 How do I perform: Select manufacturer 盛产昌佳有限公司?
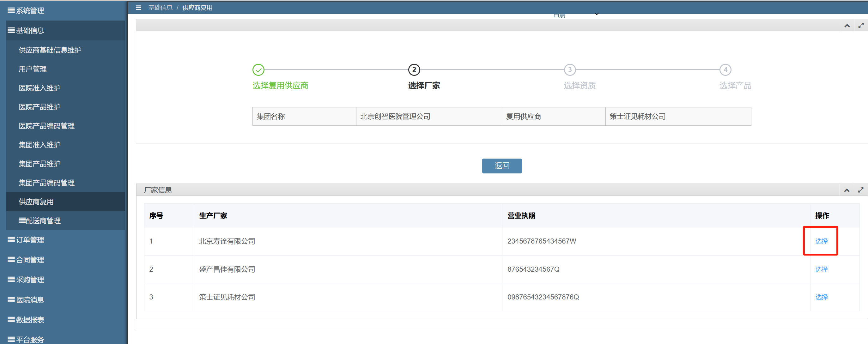pos(822,269)
